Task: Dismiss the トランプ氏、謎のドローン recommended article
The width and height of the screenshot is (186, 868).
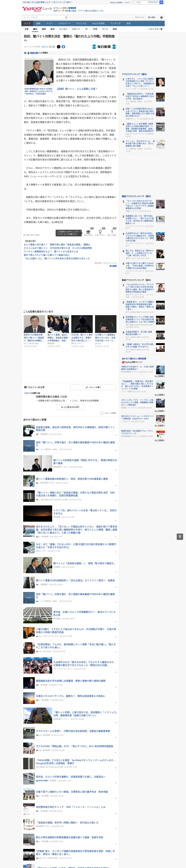Action: (116, 520)
